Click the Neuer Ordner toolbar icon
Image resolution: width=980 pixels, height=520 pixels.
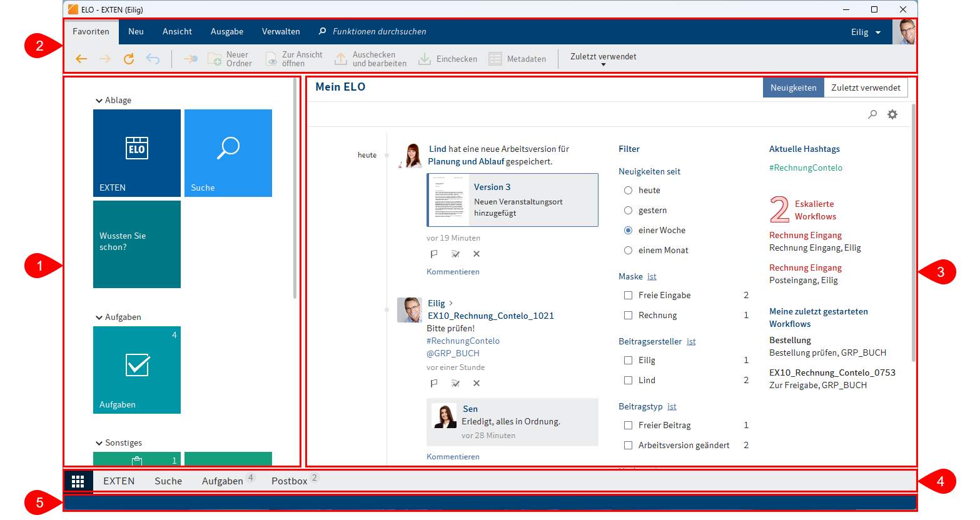coord(215,59)
